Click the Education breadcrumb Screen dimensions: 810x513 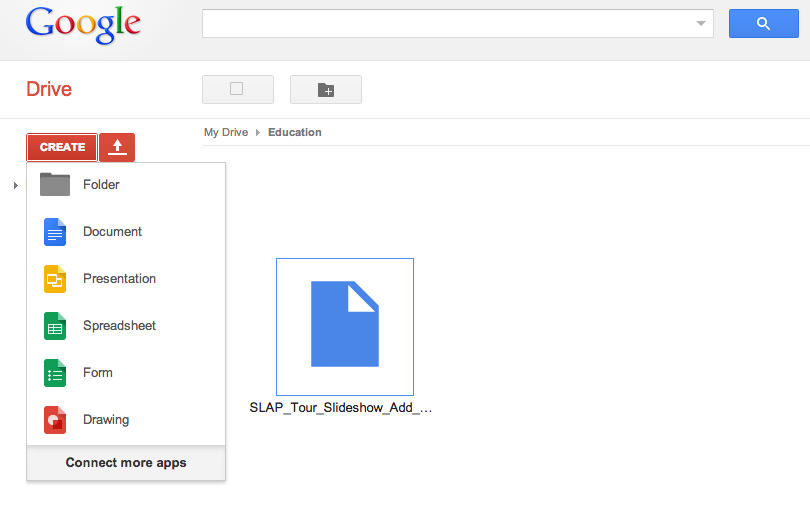click(294, 132)
